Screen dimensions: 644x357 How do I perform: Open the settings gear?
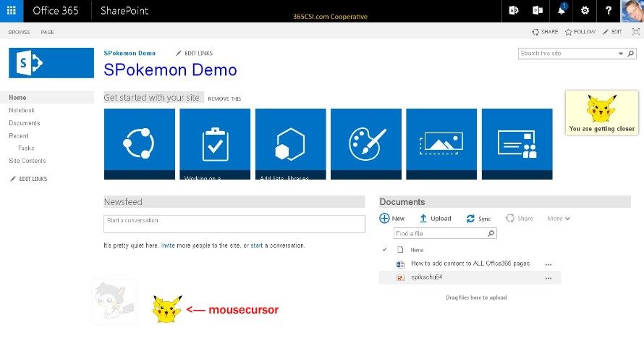[x=585, y=11]
